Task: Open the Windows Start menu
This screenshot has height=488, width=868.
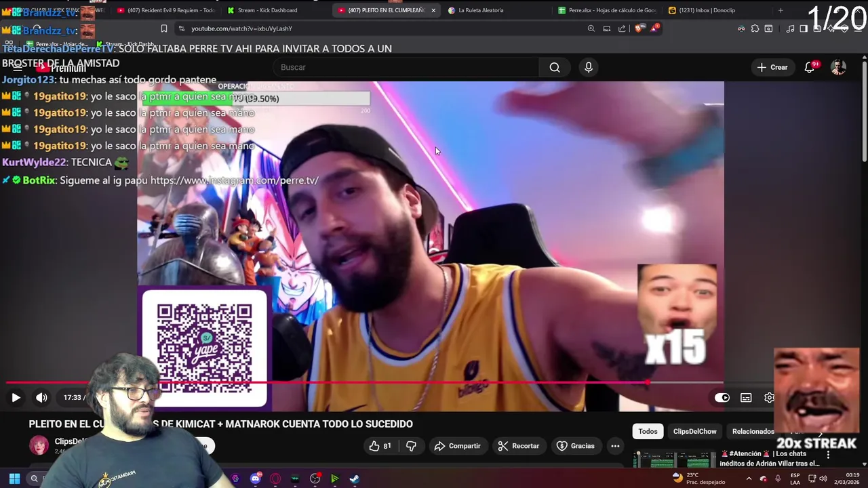Action: click(x=14, y=479)
